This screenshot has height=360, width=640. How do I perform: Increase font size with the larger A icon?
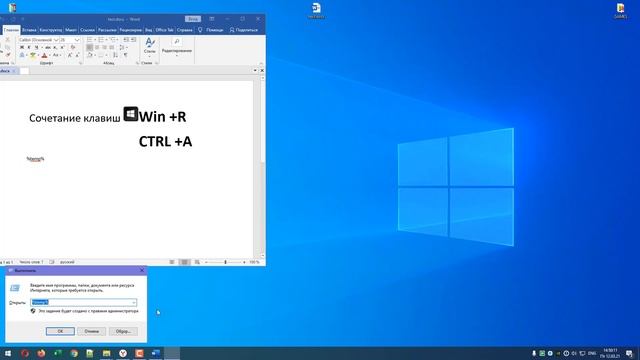[70, 55]
